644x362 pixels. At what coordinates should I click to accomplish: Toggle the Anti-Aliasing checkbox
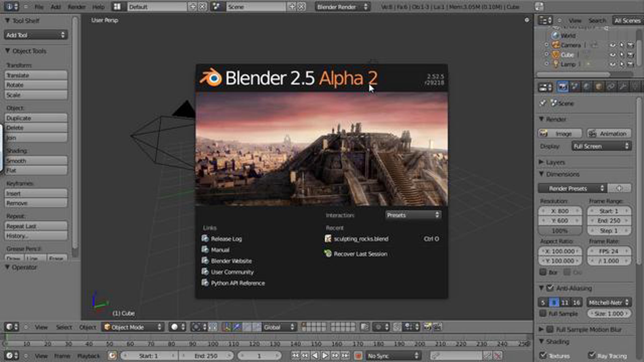click(x=550, y=288)
